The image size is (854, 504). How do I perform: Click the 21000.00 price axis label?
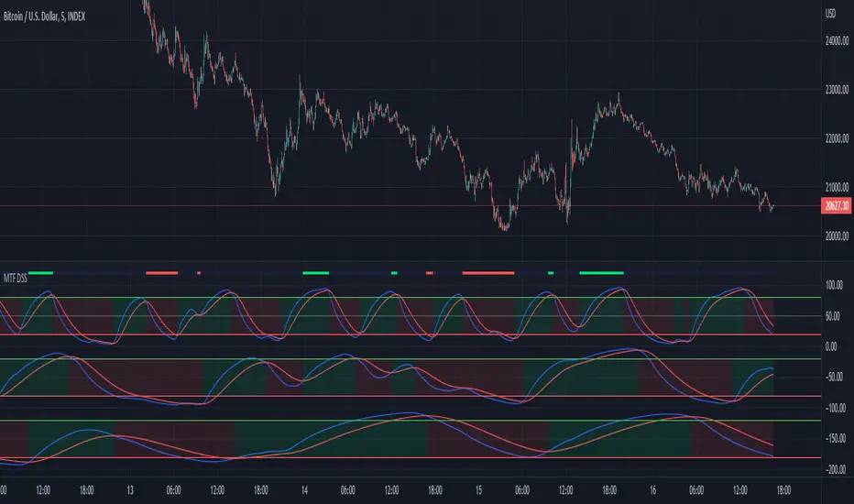838,187
